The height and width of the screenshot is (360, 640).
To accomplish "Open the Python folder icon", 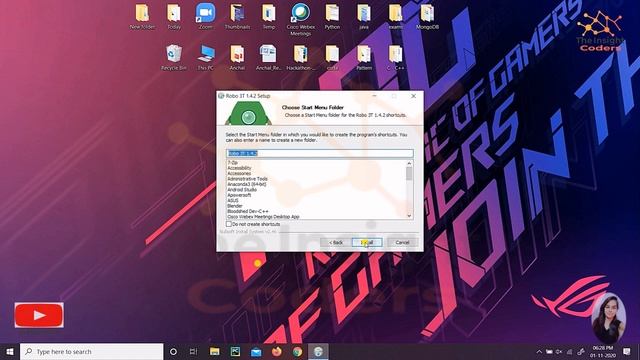I will 332,16.
